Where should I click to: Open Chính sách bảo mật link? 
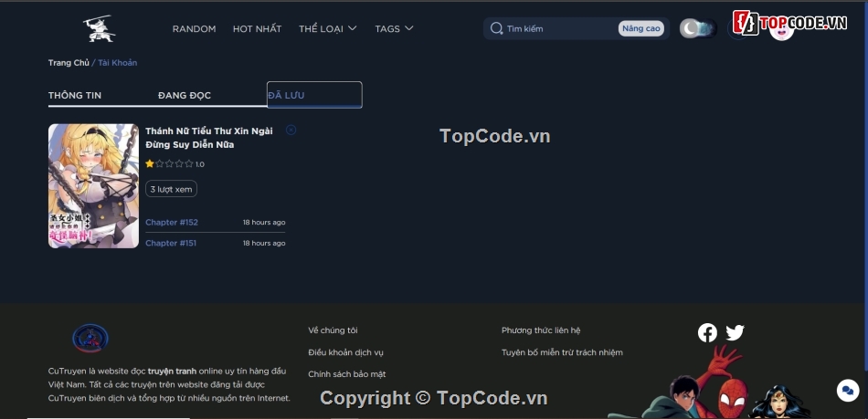pos(346,374)
